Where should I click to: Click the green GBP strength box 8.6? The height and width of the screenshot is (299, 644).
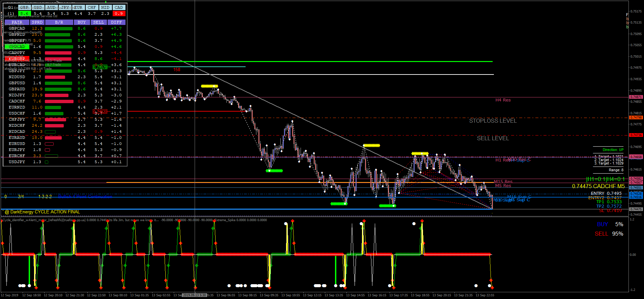(24, 14)
